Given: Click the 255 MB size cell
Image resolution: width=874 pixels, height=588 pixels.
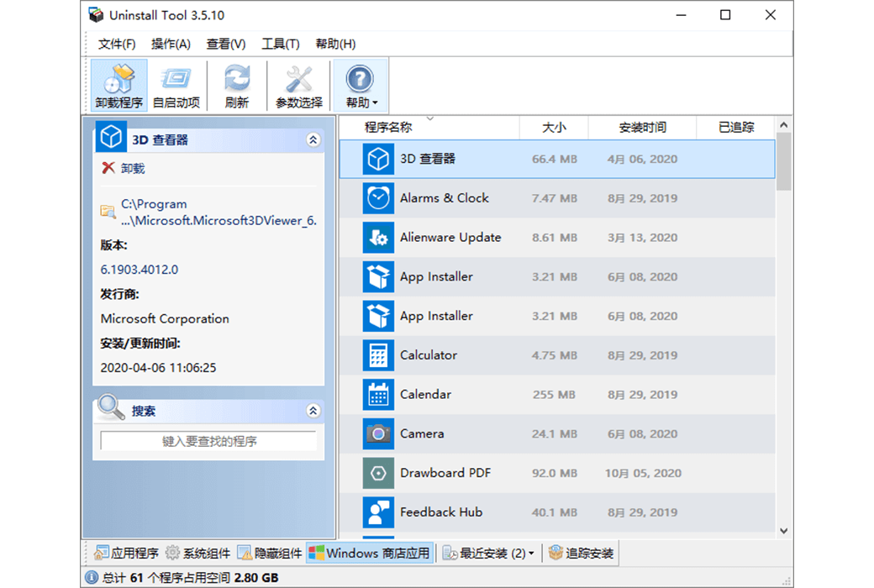Looking at the screenshot, I should pyautogui.click(x=554, y=395).
